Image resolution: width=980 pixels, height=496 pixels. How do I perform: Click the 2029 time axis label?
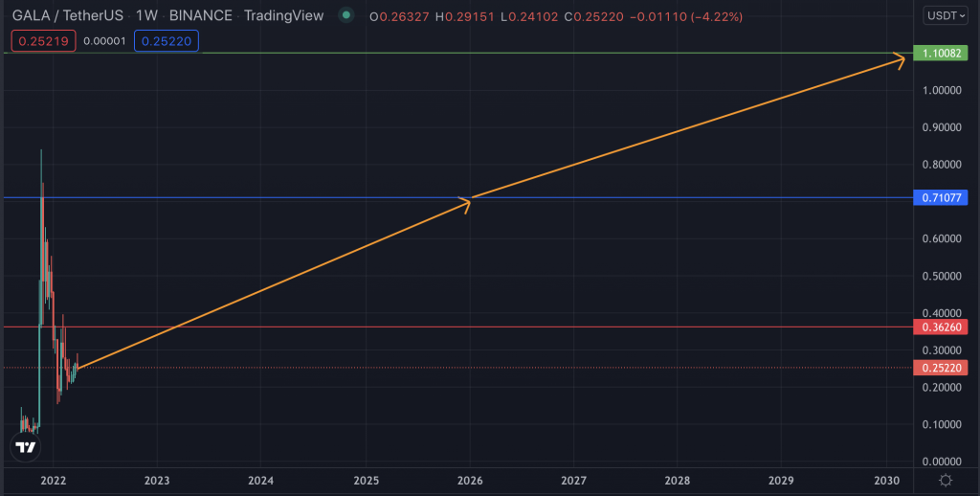click(x=781, y=481)
